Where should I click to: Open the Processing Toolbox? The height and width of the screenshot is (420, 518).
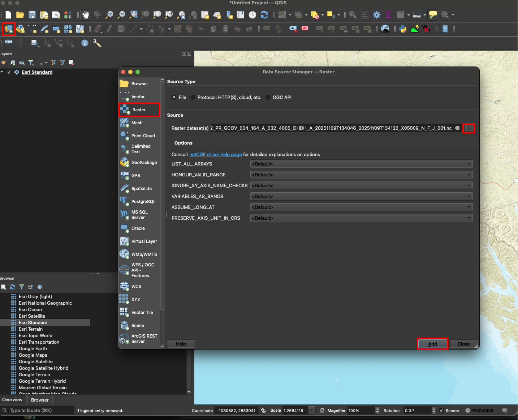[376, 15]
